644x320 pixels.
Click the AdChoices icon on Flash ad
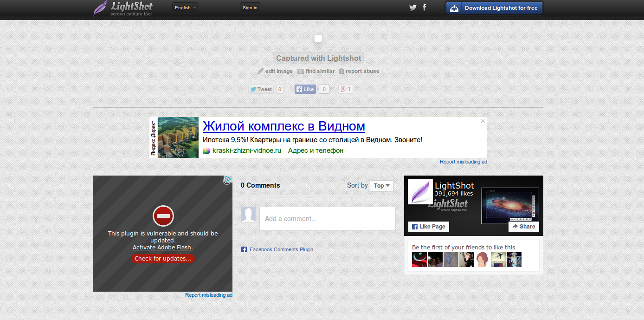(227, 179)
